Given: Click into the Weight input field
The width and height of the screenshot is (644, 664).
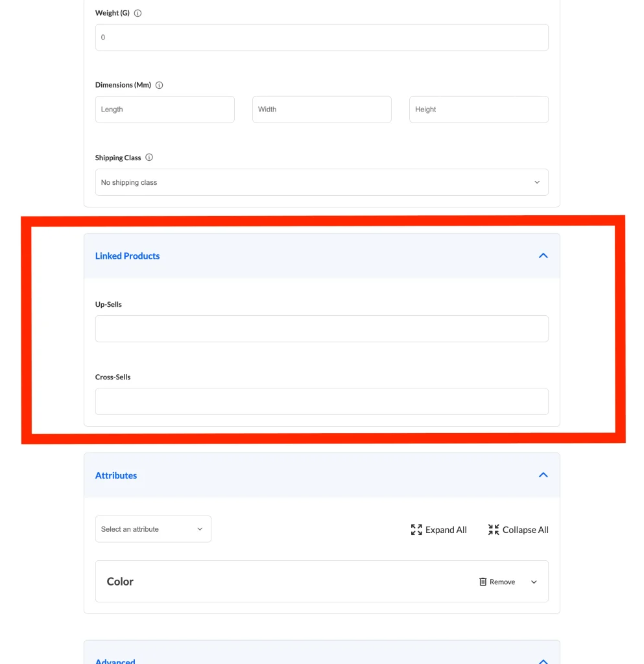Looking at the screenshot, I should pyautogui.click(x=322, y=38).
